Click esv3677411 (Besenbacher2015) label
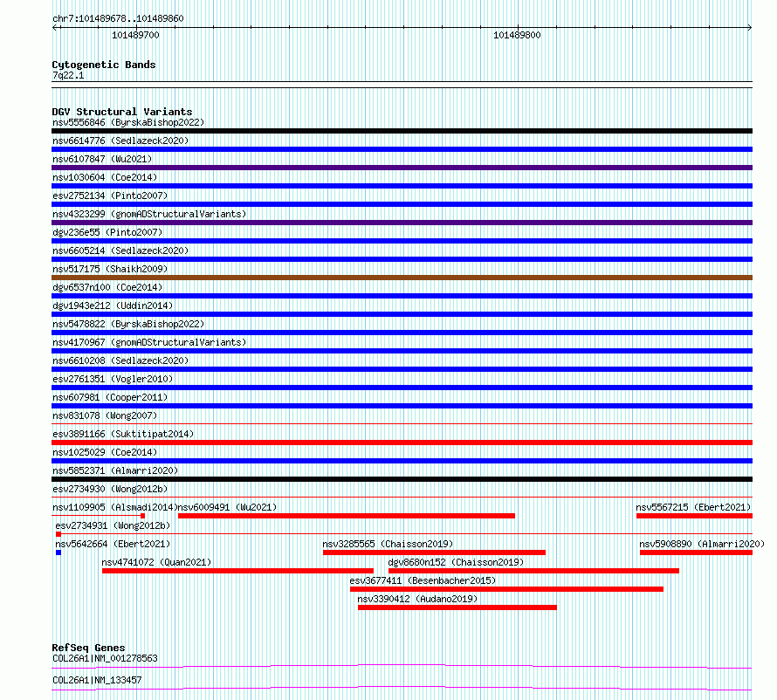This screenshot has height=700, width=777. click(x=423, y=580)
